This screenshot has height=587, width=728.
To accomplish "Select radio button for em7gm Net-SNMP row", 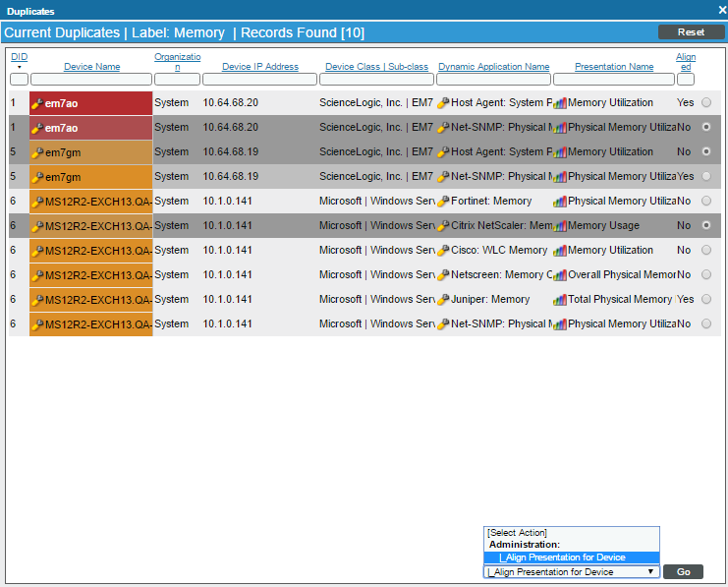I will click(x=706, y=176).
